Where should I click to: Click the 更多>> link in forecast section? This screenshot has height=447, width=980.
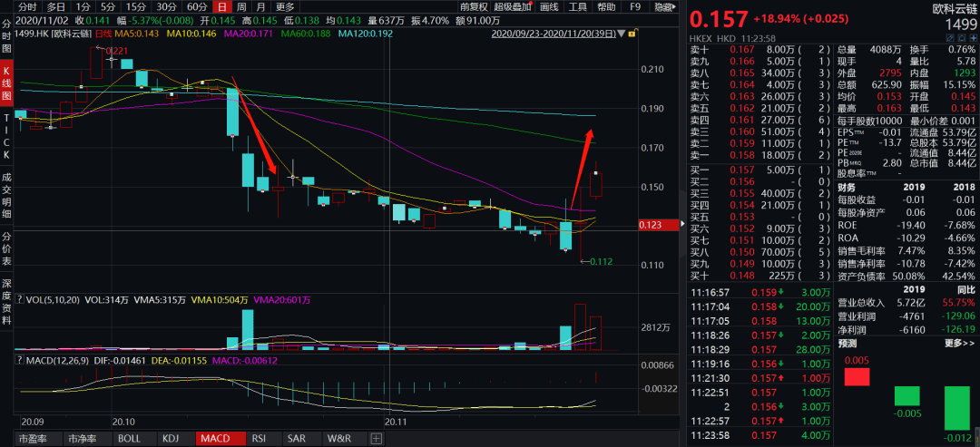[x=959, y=344]
